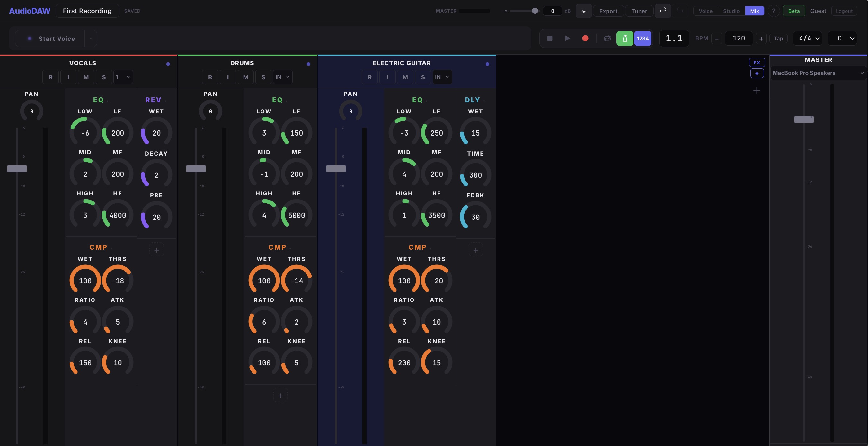Image resolution: width=868 pixels, height=446 pixels.
Task: Add a new track with plus icon
Action: (757, 91)
